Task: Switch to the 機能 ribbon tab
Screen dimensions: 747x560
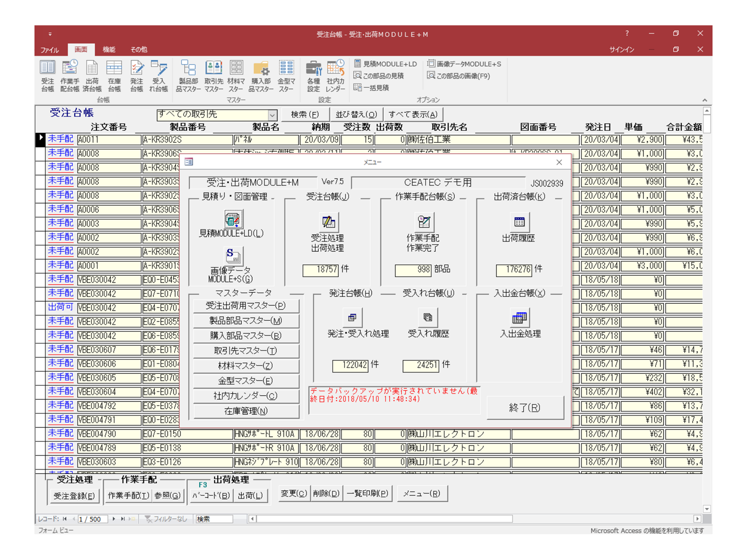Action: (x=109, y=50)
